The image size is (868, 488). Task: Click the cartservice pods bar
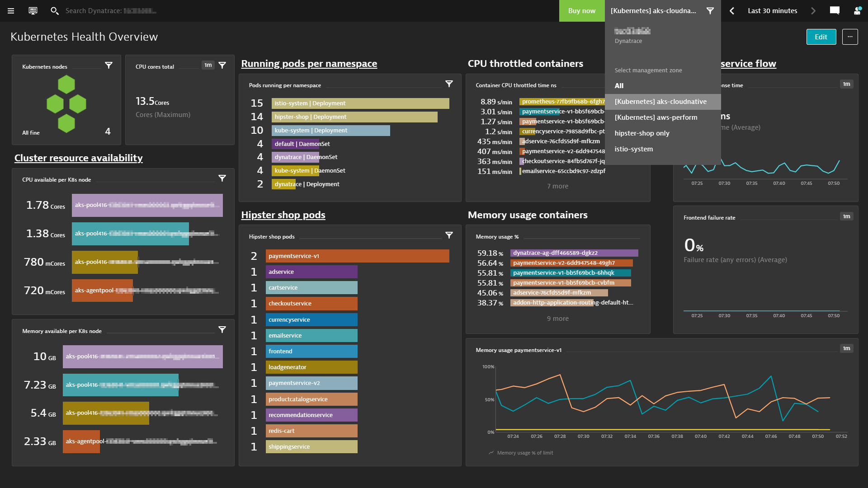click(x=311, y=288)
